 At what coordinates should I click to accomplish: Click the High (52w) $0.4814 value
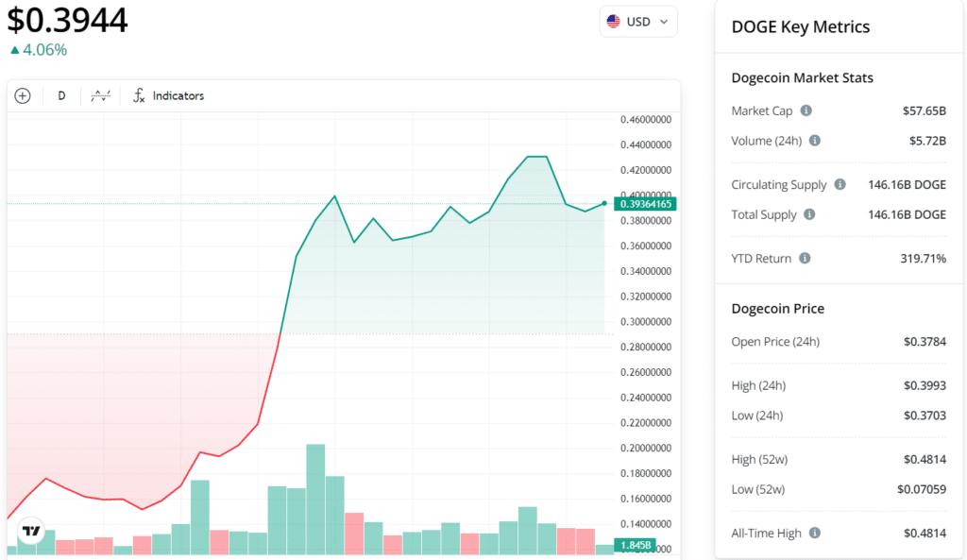925,460
